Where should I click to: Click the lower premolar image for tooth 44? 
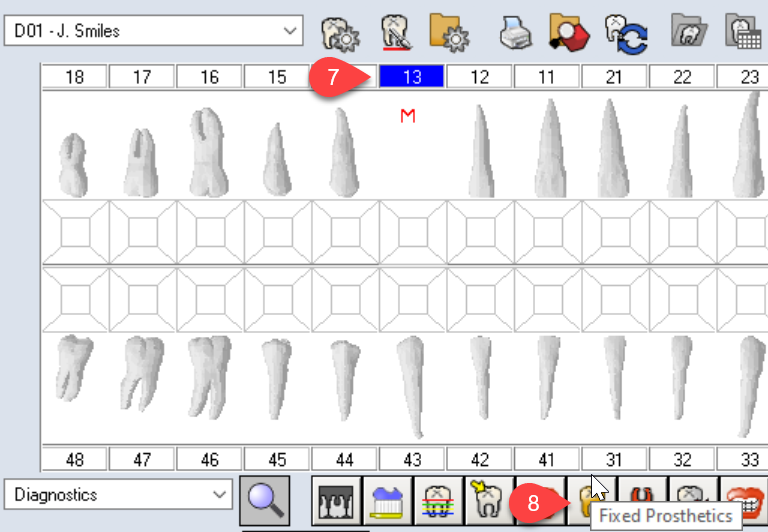(345, 381)
